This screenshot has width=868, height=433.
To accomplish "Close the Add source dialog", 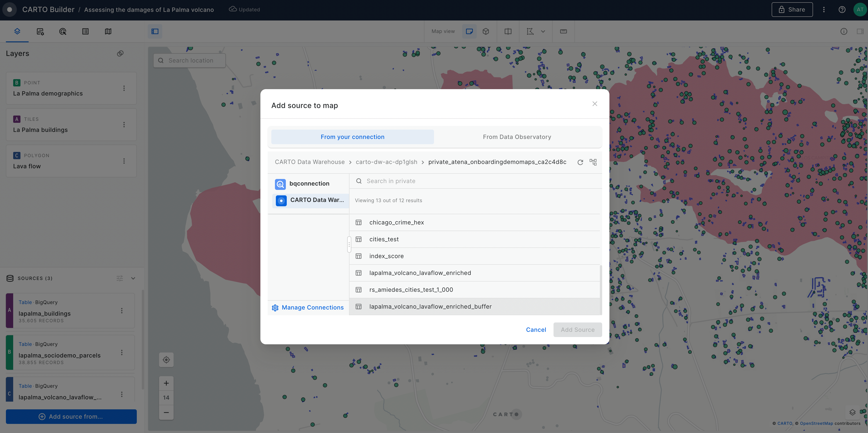I will pyautogui.click(x=595, y=104).
